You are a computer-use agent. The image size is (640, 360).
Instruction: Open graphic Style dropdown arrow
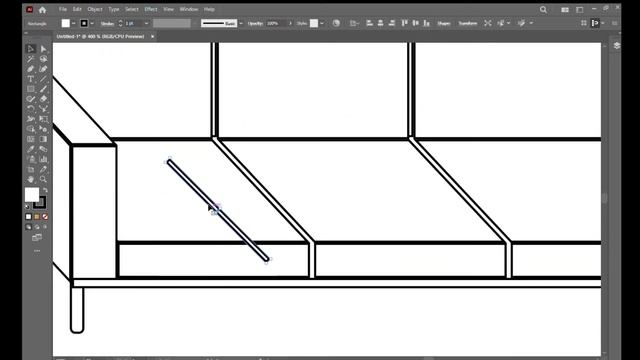(x=322, y=23)
